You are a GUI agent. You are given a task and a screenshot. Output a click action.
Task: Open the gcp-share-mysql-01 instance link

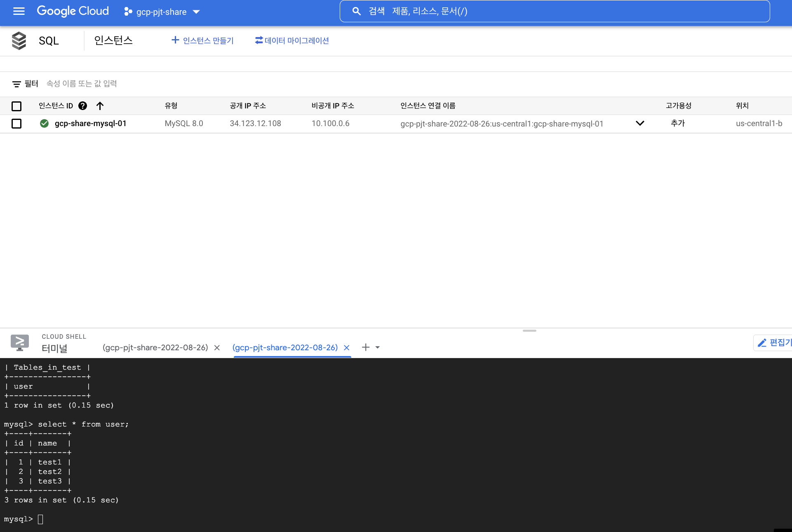coord(91,124)
